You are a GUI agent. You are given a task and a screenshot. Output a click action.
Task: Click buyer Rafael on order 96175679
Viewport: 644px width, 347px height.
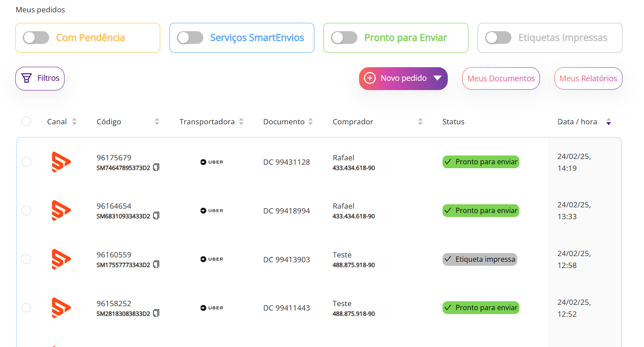coord(343,158)
